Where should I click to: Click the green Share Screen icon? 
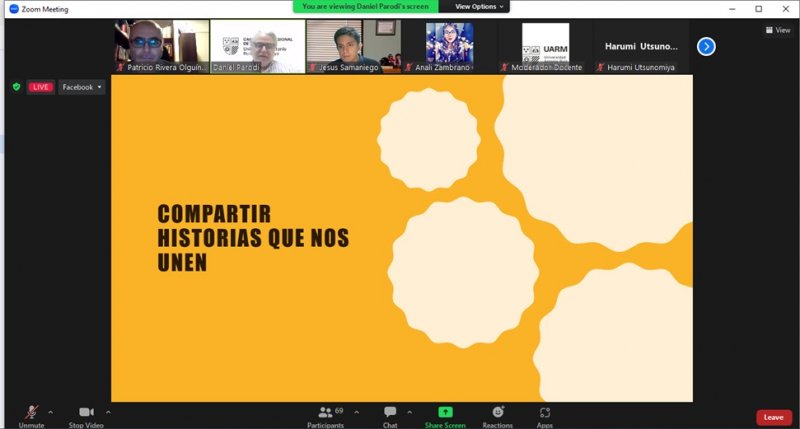click(445, 412)
